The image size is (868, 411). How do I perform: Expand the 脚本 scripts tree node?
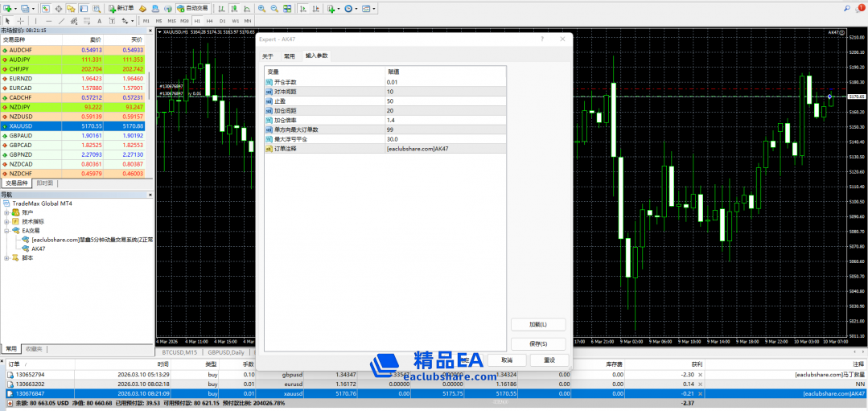pos(6,258)
